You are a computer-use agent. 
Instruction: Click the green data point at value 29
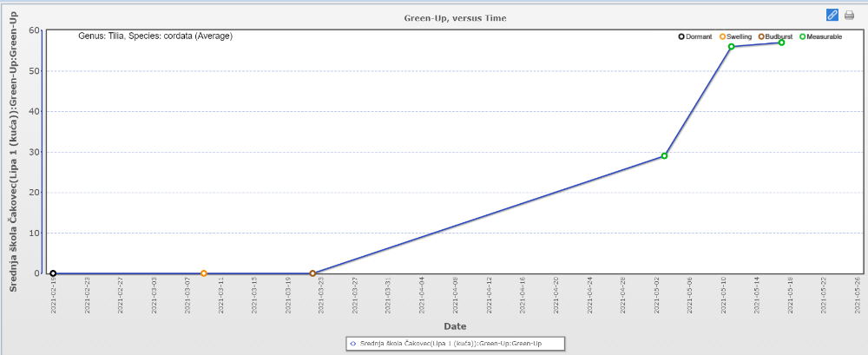tap(664, 156)
